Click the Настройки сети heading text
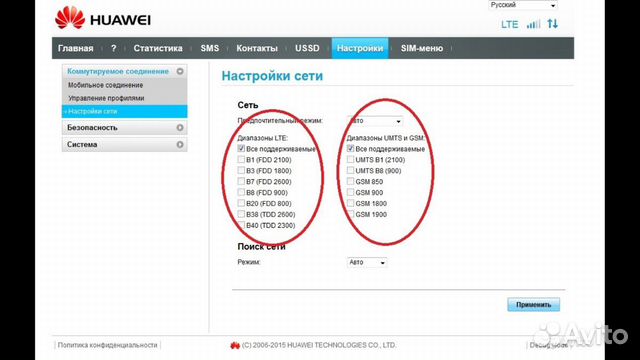This screenshot has height=360, width=640. click(272, 76)
